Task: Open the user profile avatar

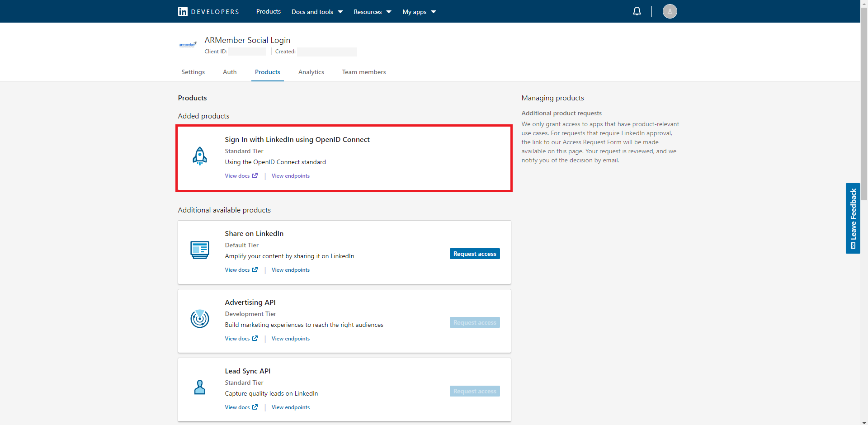Action: click(x=670, y=11)
